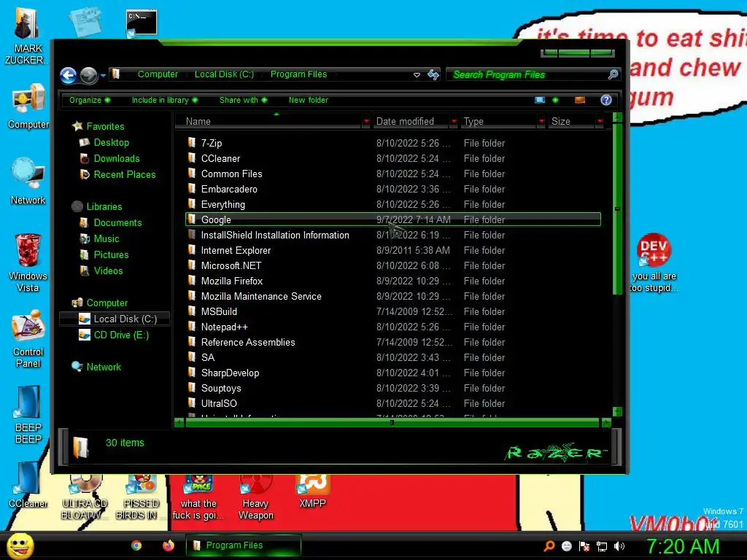Click the scroll down arrow
747x560 pixels.
tap(617, 411)
